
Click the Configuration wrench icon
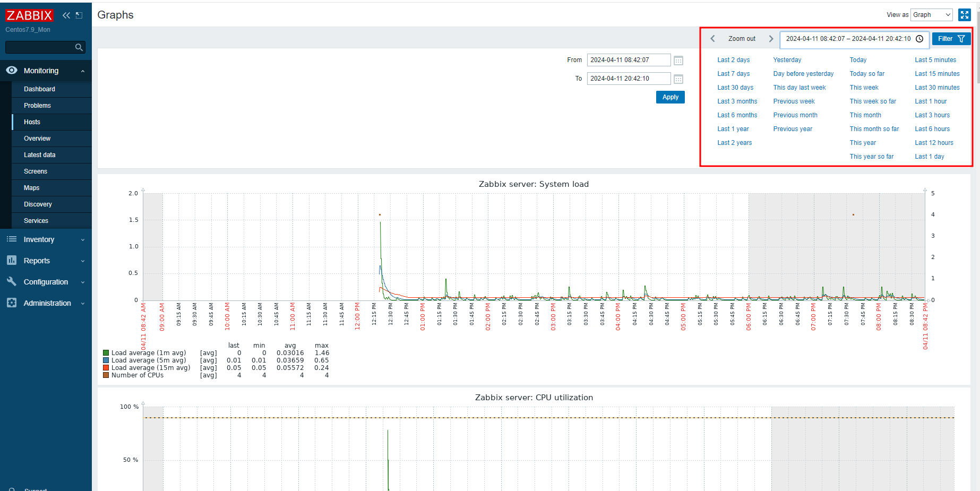coord(12,281)
